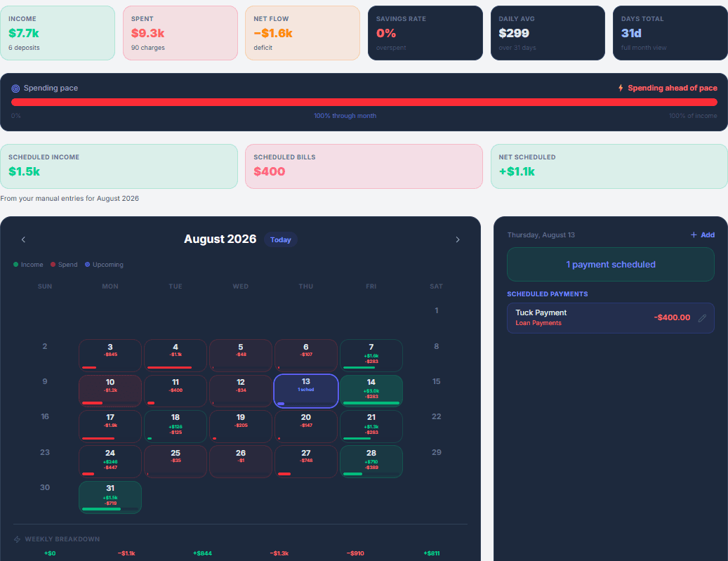
Task: Open the Tuck Payment entry
Action: [x=611, y=317]
